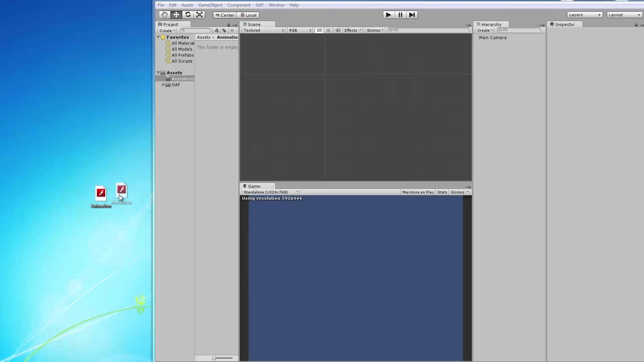Image resolution: width=644 pixels, height=362 pixels.
Task: Click the Search by Label tag icon
Action: tap(224, 31)
